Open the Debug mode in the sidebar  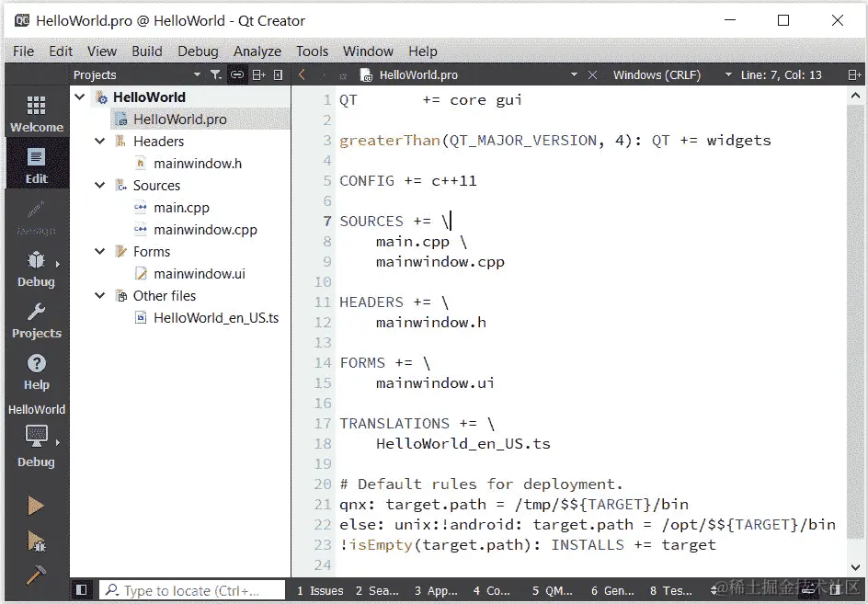(37, 268)
